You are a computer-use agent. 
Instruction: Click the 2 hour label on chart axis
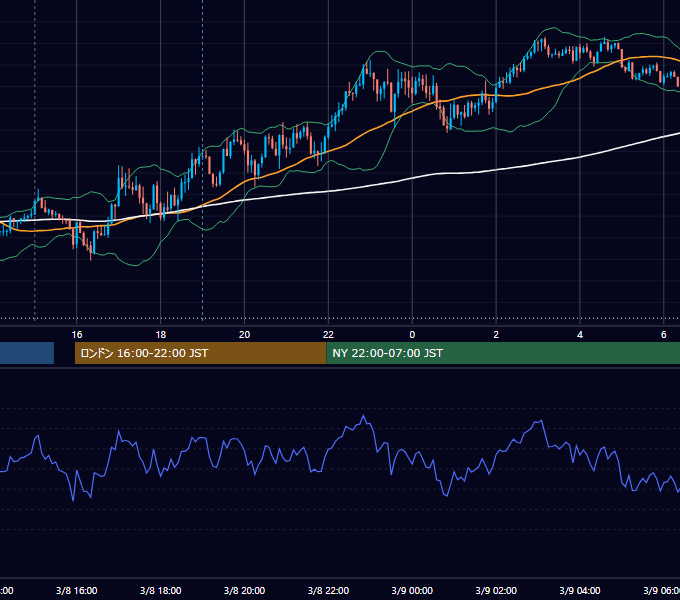[496, 335]
